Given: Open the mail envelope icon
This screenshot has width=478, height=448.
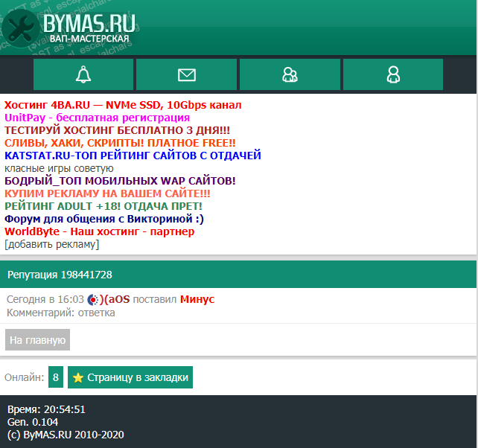Looking at the screenshot, I should (186, 74).
